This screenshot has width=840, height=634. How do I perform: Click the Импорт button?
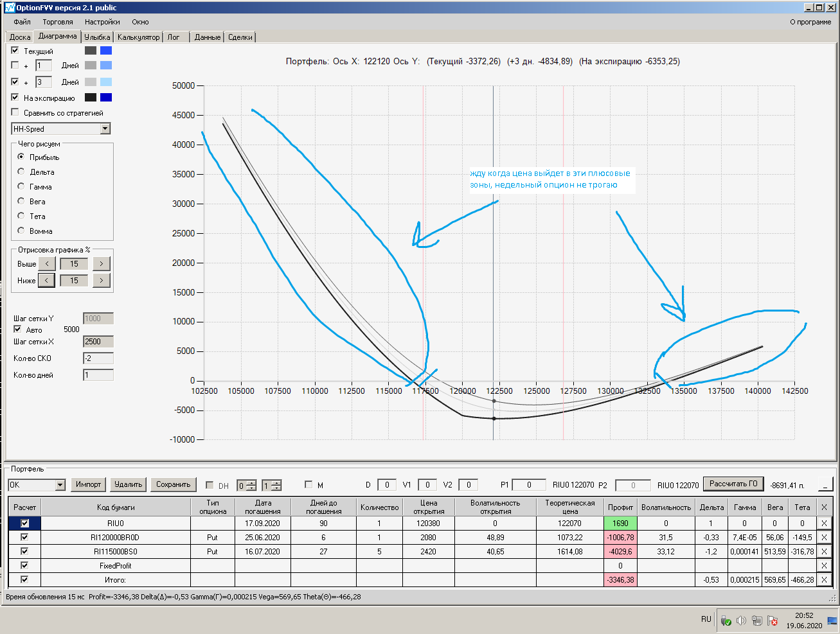click(x=88, y=484)
